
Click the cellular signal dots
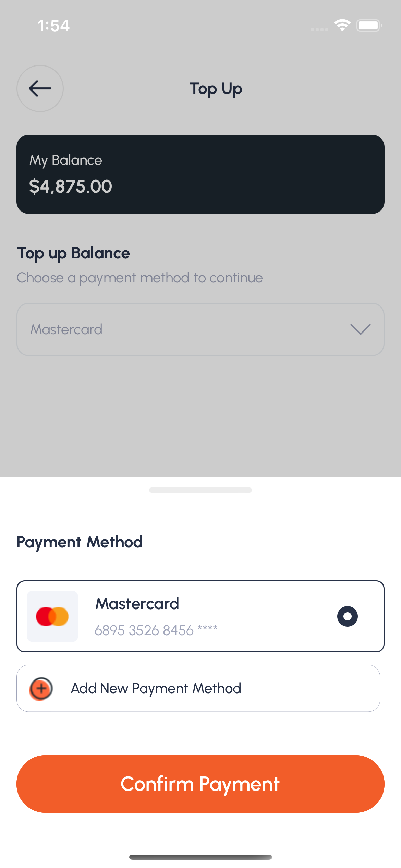coord(319,29)
